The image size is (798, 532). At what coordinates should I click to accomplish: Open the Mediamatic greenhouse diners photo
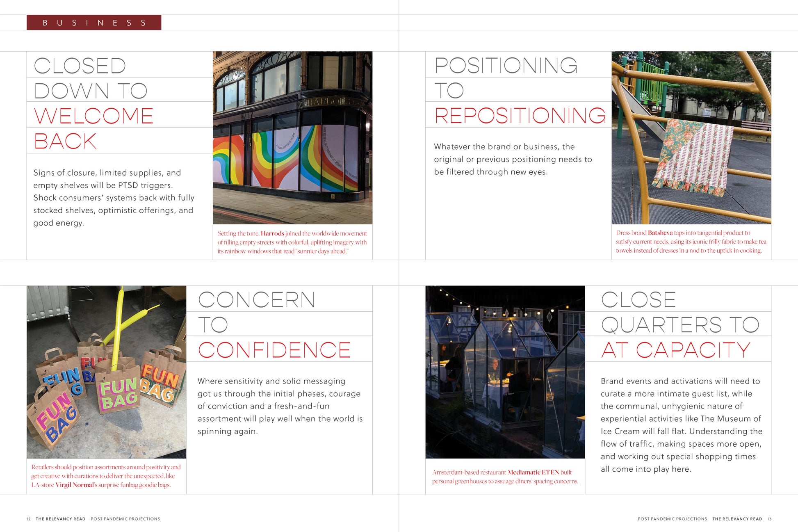(505, 372)
